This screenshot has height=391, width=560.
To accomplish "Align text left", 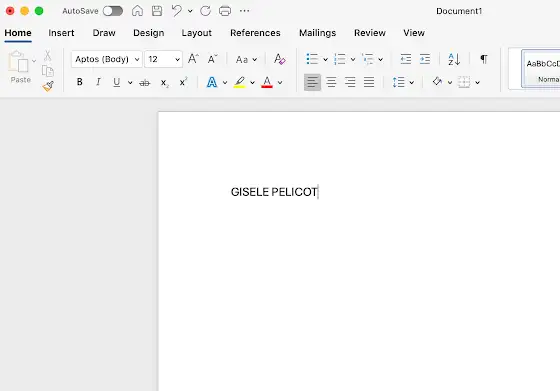I will coord(312,82).
